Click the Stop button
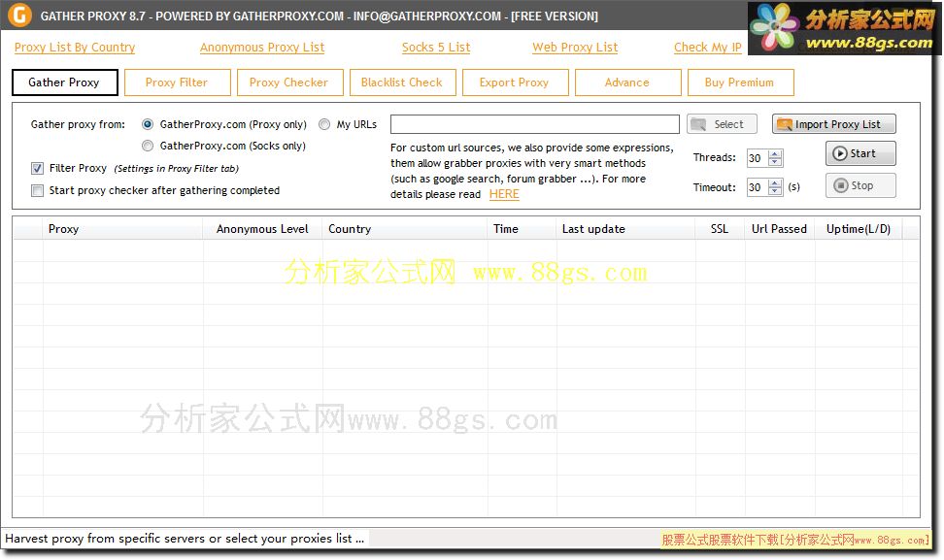This screenshot has width=944, height=560. click(x=860, y=186)
